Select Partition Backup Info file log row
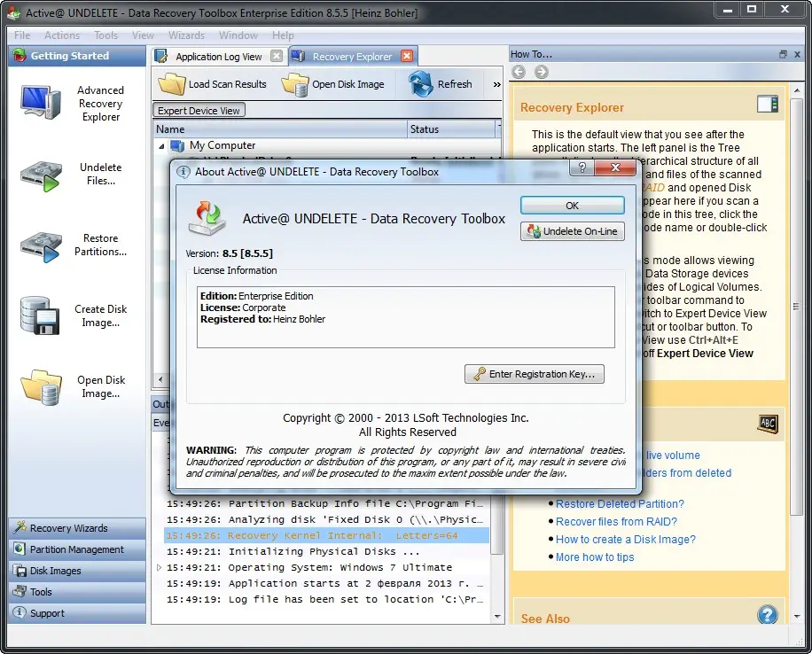 (x=326, y=503)
